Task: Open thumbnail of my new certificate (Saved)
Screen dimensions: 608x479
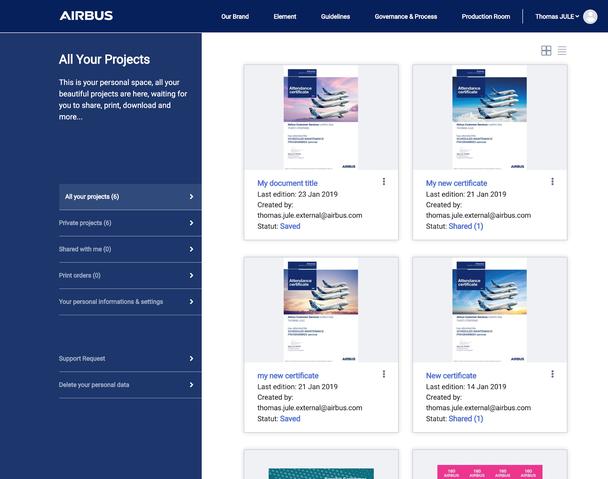Action: (x=321, y=310)
